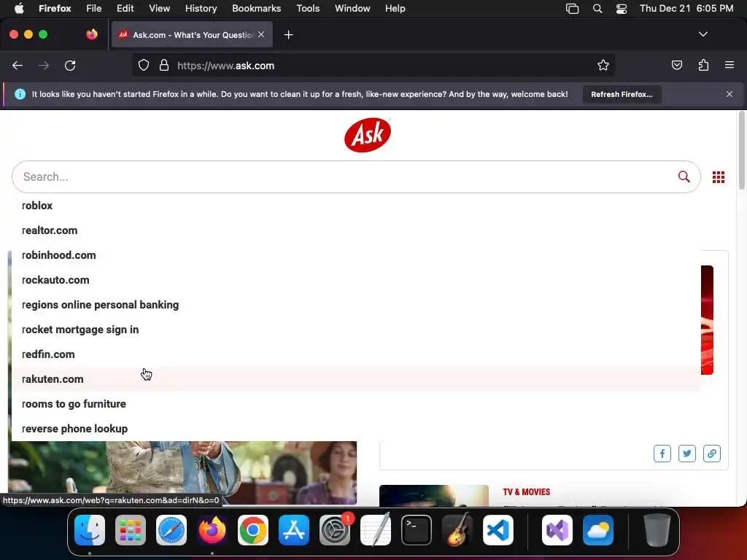Expand the list all tabs chevron

pyautogui.click(x=703, y=34)
